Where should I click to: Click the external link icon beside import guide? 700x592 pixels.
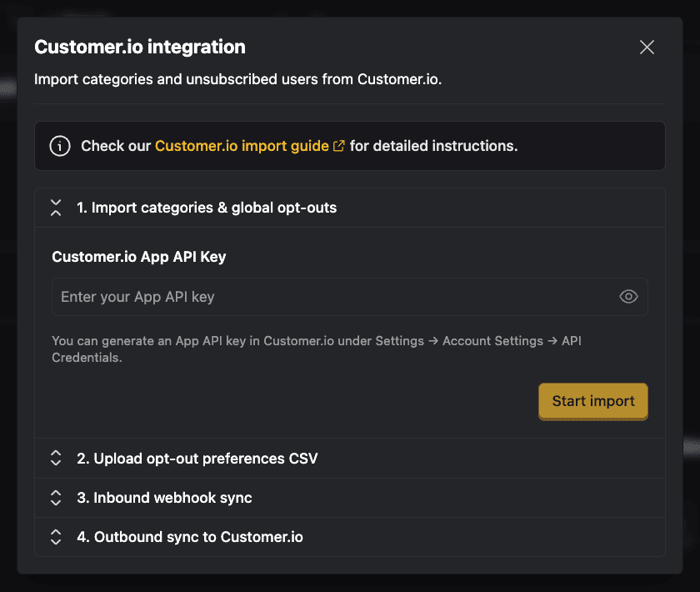coord(339,146)
